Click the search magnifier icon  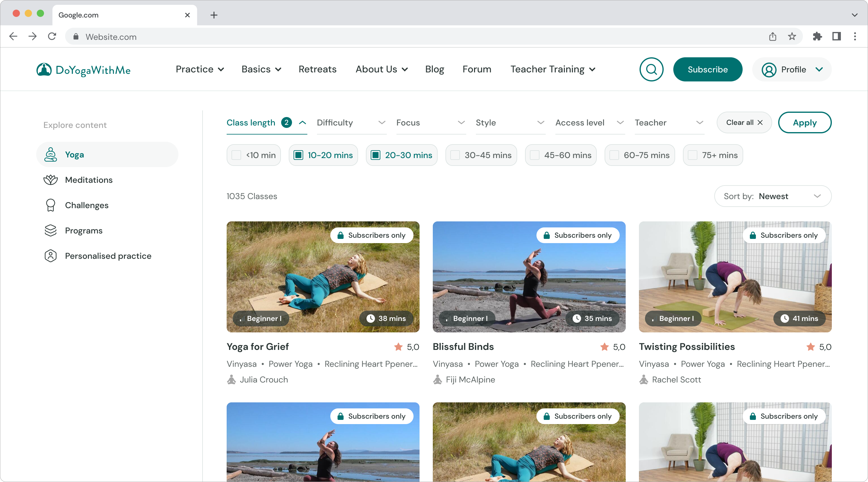651,69
